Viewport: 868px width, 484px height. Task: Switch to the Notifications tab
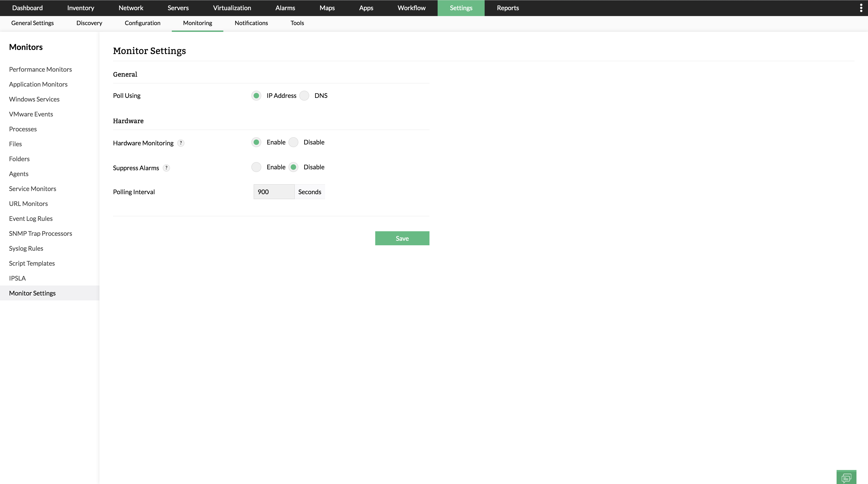coord(251,23)
